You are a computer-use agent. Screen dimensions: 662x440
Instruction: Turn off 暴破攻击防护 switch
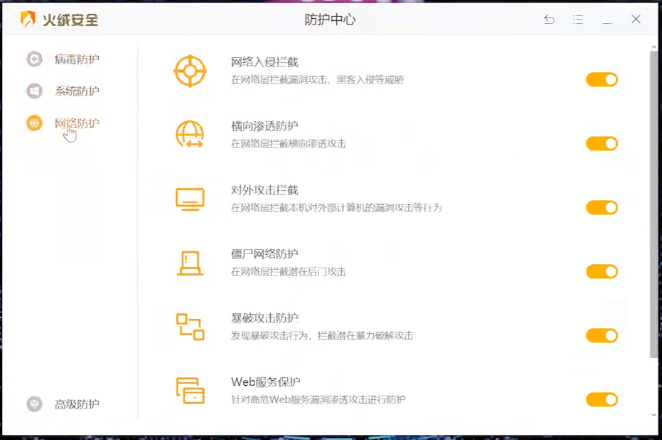(602, 335)
